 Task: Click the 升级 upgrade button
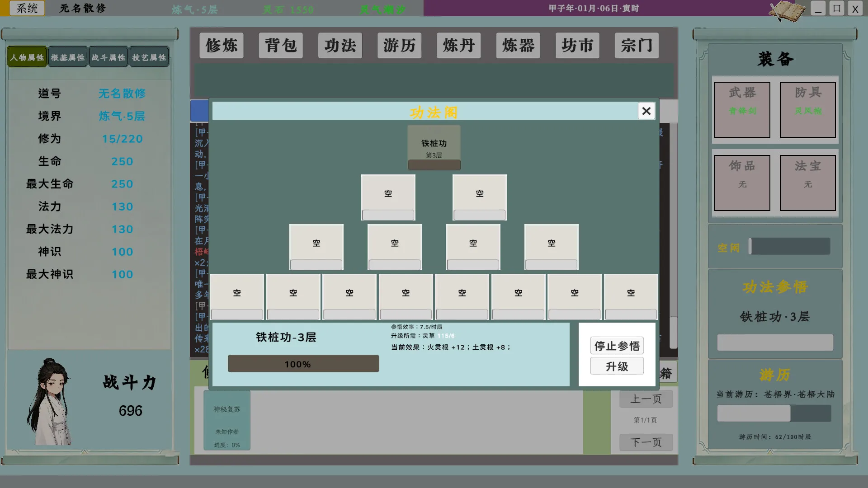pyautogui.click(x=617, y=366)
